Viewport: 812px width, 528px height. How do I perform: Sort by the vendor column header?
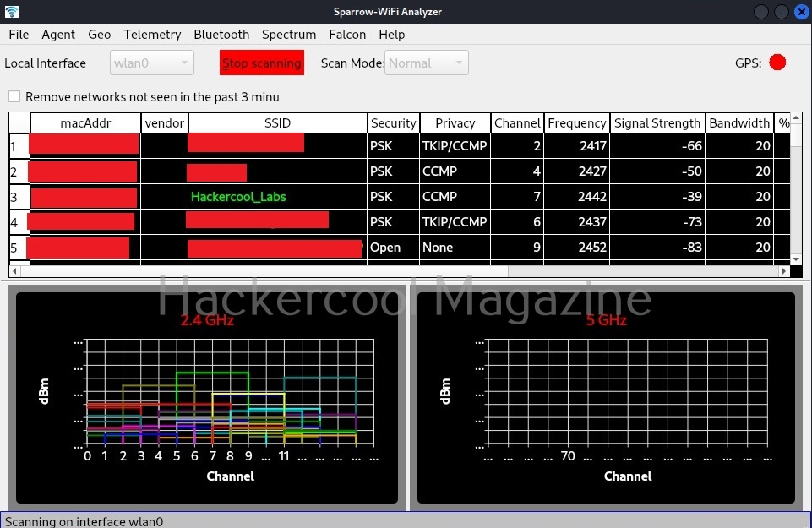click(165, 123)
